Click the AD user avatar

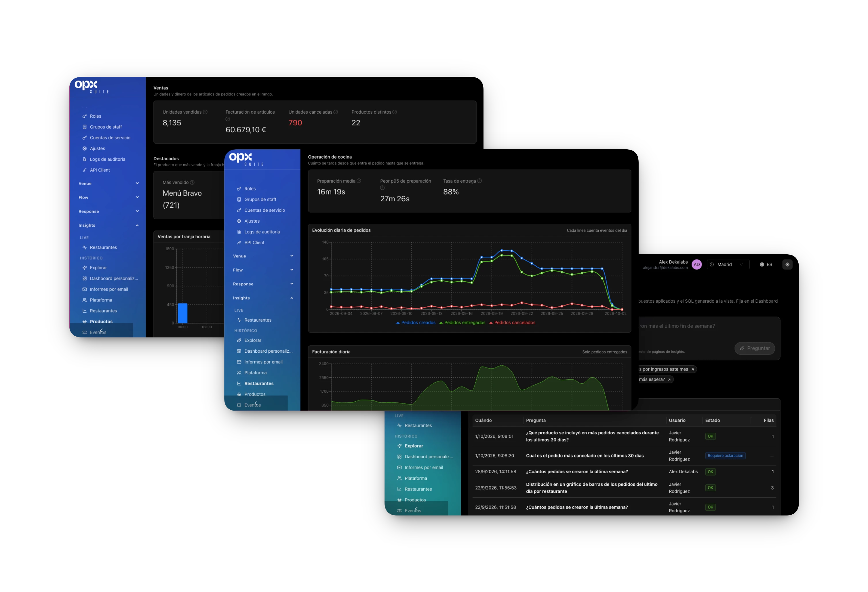coord(696,264)
